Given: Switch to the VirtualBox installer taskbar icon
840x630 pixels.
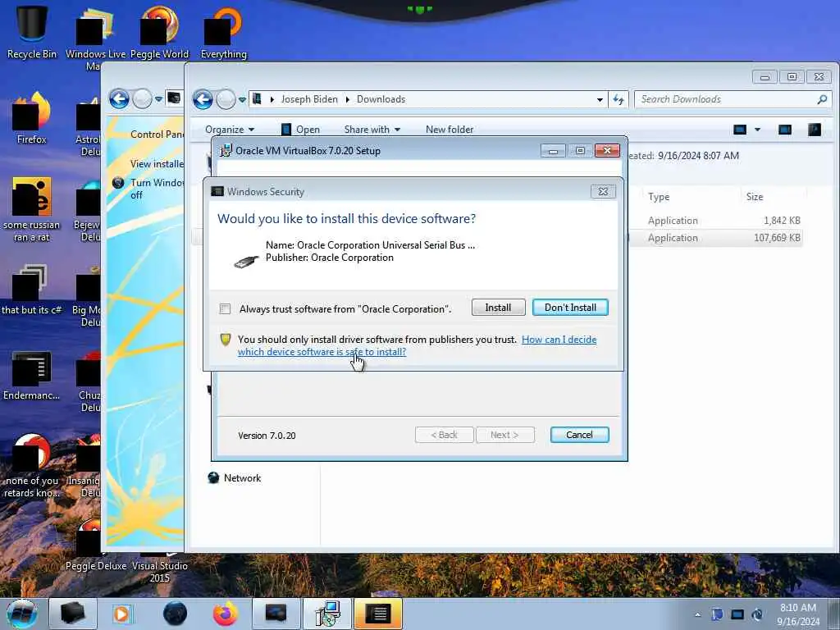Looking at the screenshot, I should click(x=327, y=614).
